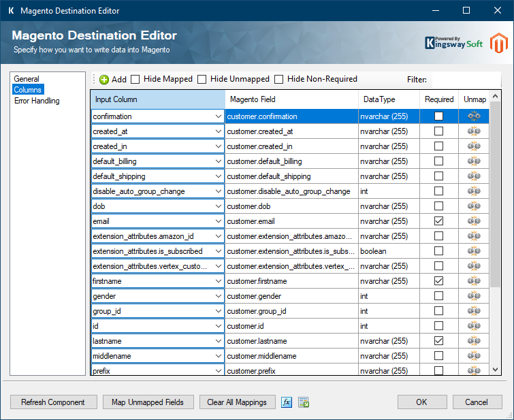
Task: Unmap the customer.group_id field
Action: [x=474, y=311]
